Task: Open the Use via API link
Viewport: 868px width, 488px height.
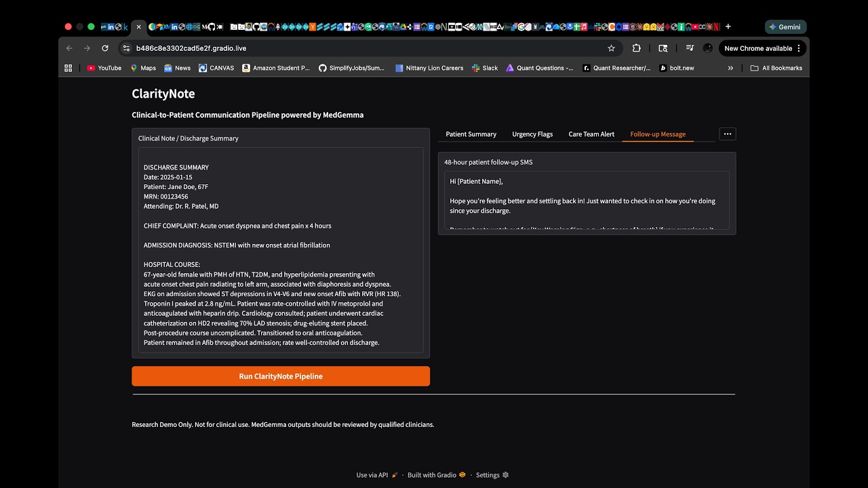Action: [377, 475]
